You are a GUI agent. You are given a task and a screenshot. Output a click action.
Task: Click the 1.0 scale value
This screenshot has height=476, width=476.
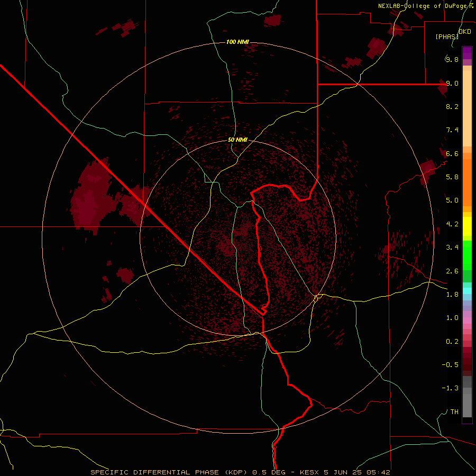pyautogui.click(x=452, y=318)
